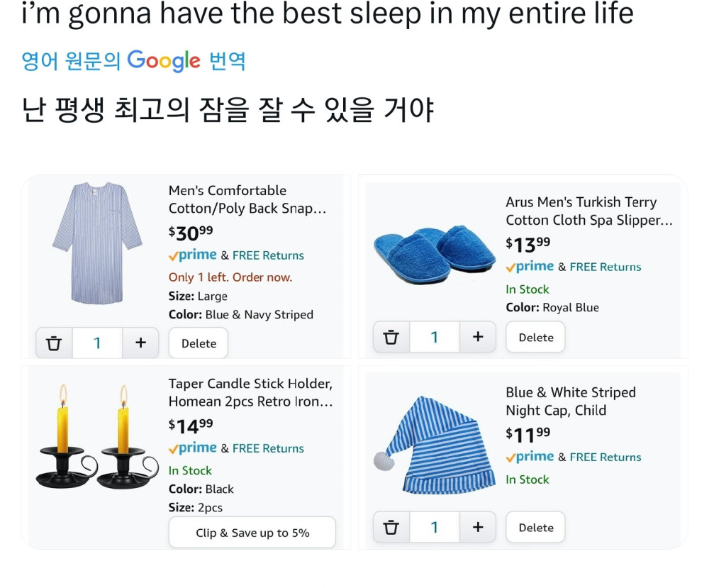Click the nightshirt quantity field
Viewport: 709px width, 588px height.
tap(97, 343)
